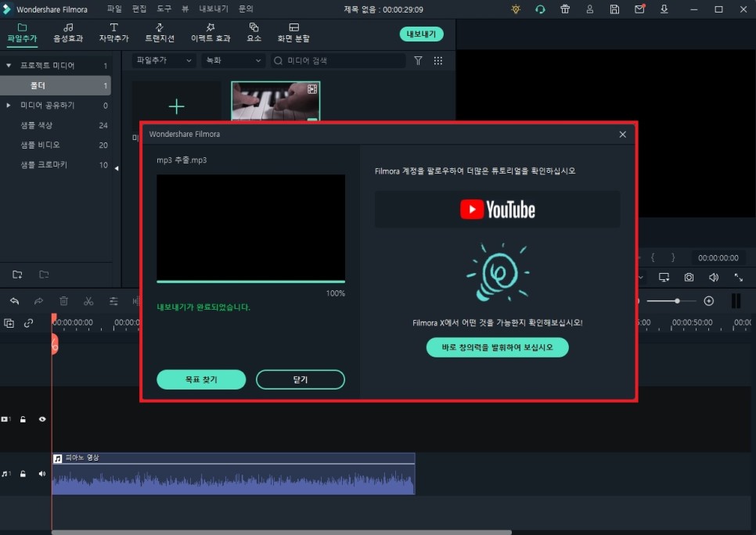This screenshot has width=756, height=535.
Task: Click the preview volume speaker icon
Action: (714, 277)
